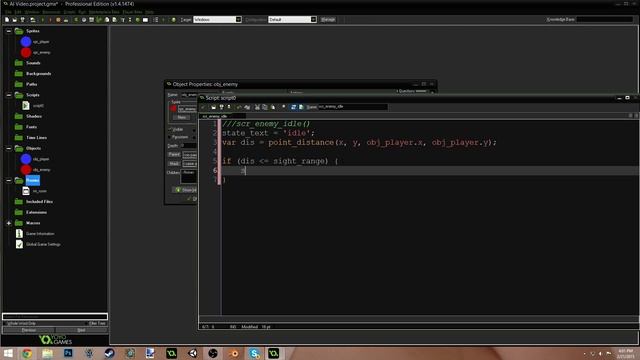This screenshot has width=640, height=360.
Task: Collapse the Objects folder
Action: tap(9, 149)
